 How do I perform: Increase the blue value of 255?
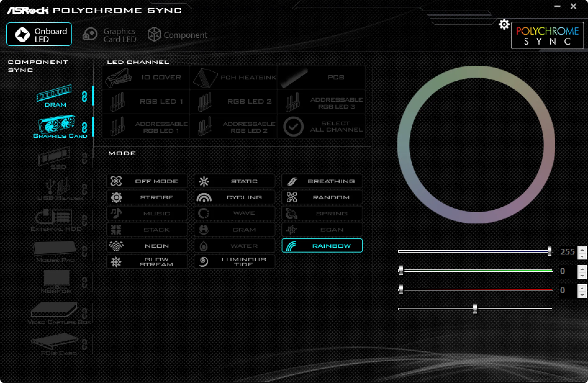click(x=582, y=249)
